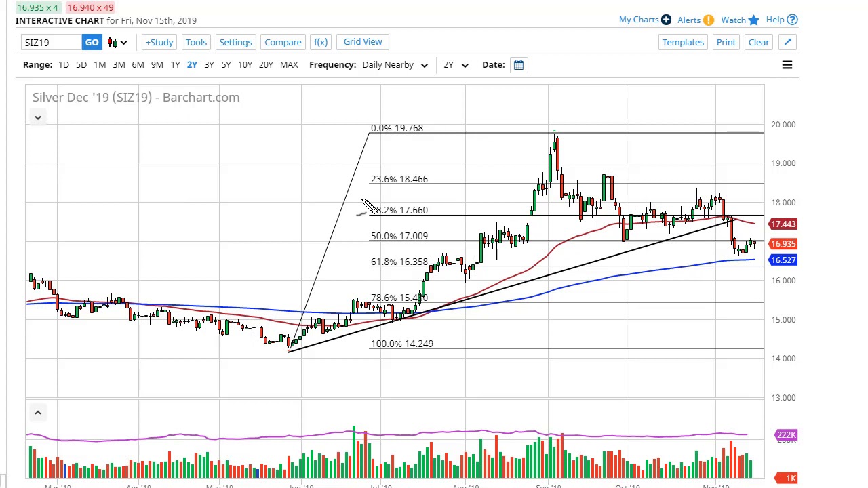Click the Compare button

[283, 42]
